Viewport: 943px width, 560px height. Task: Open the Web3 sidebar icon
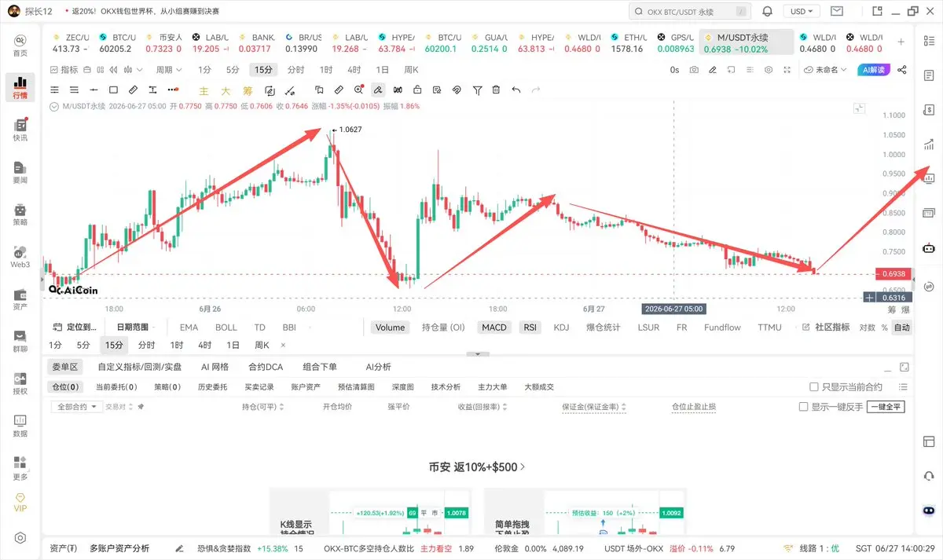coord(20,257)
